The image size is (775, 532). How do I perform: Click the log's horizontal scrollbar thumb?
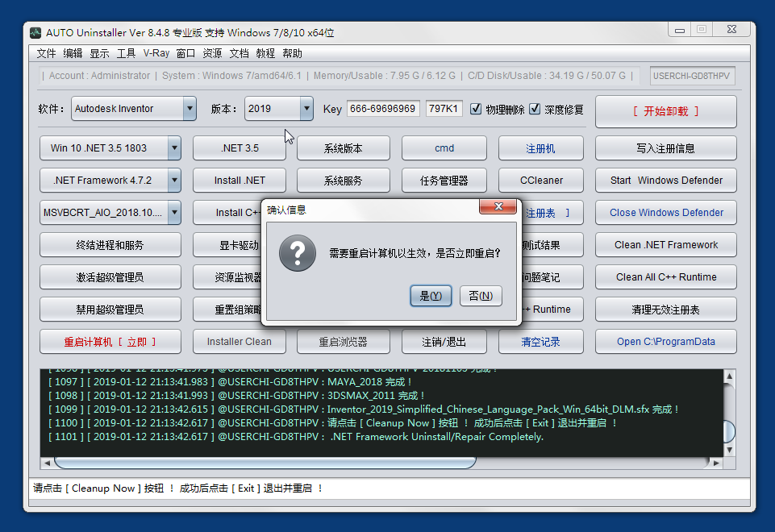(265, 463)
